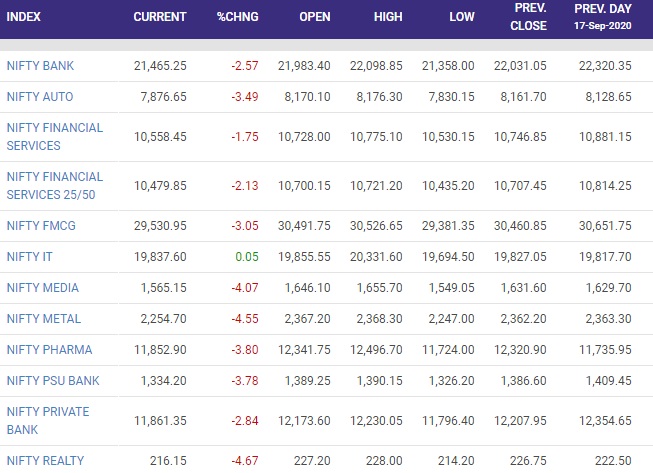Open the NIFTY REALTY index link
Screen dimensions: 653x473
tap(45, 461)
